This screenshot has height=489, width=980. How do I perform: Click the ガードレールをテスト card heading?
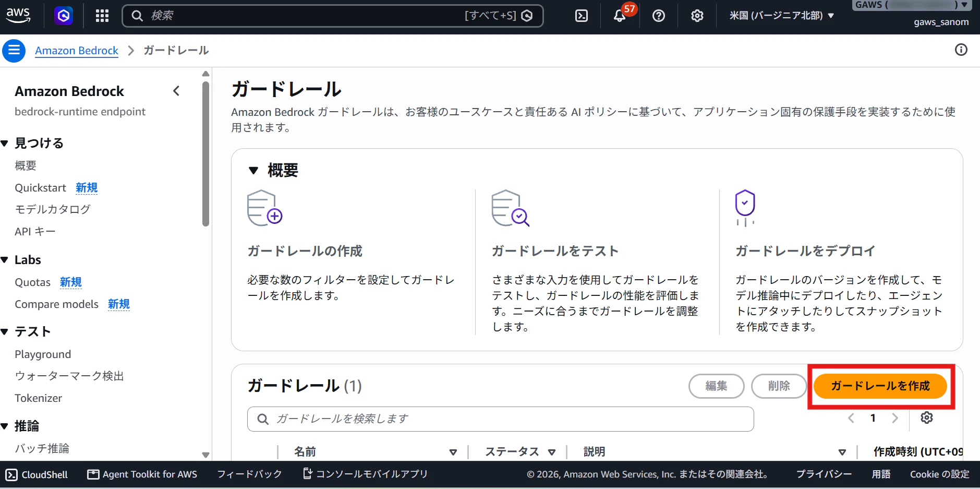[x=555, y=251]
